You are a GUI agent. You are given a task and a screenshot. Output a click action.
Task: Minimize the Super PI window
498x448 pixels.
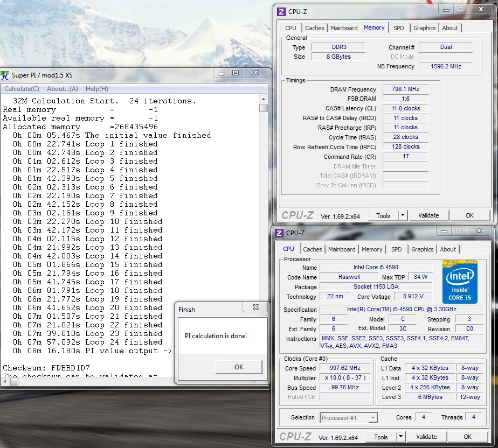pos(221,73)
